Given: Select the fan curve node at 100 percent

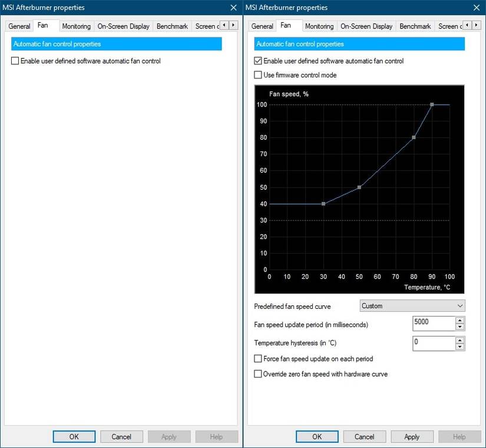Looking at the screenshot, I should (432, 104).
